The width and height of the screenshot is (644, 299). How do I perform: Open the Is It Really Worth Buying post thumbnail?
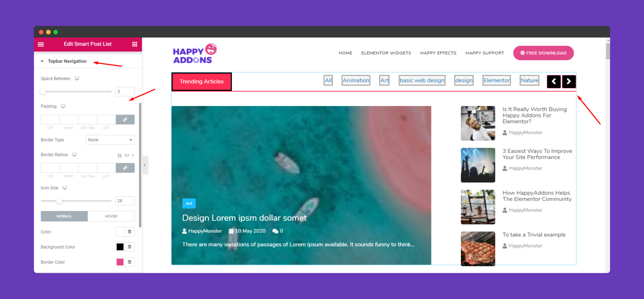[x=478, y=123]
